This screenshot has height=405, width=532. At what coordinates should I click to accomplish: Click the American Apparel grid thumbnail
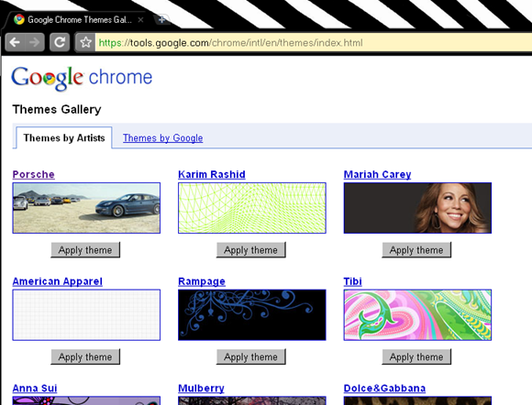point(86,315)
